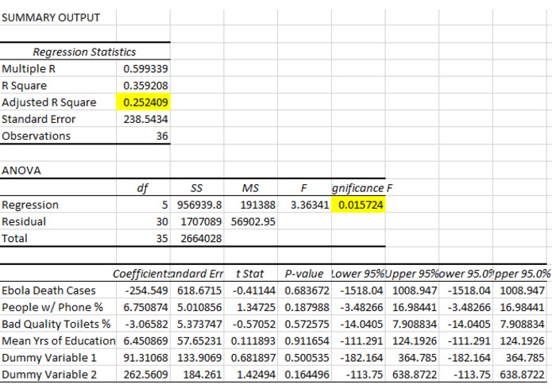Select the SS column header
This screenshot has height=392, width=552.
tap(196, 188)
